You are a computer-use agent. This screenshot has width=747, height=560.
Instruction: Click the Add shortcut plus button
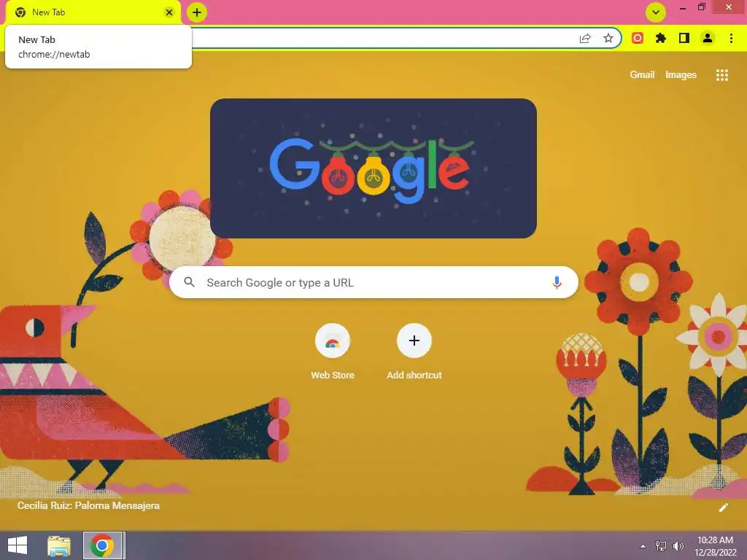pos(414,341)
